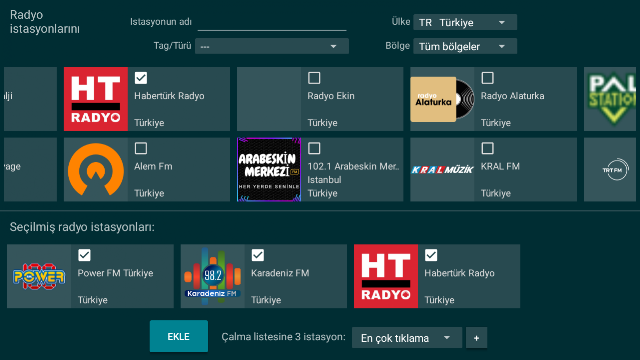
Task: Click the Çalma listesine 3 istasyon text
Action: pyautogui.click(x=283, y=337)
